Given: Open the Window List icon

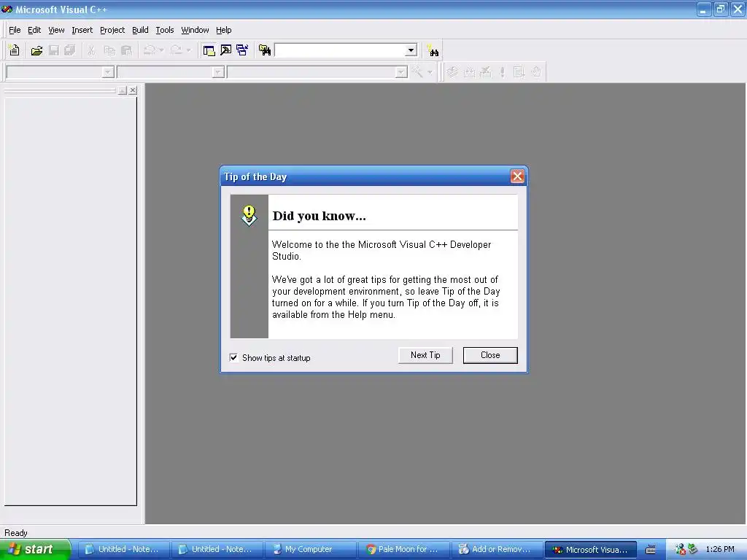Looking at the screenshot, I should tap(242, 50).
